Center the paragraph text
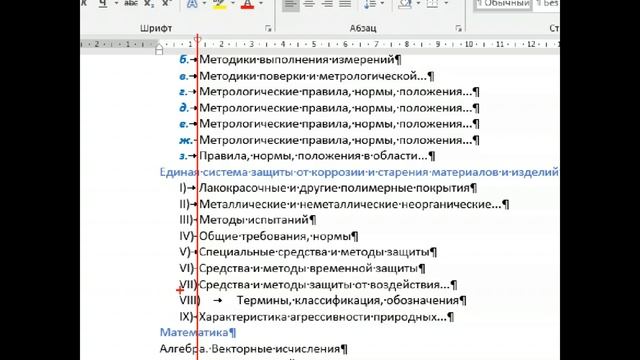Image resolution: width=640 pixels, height=360 pixels. point(309,4)
